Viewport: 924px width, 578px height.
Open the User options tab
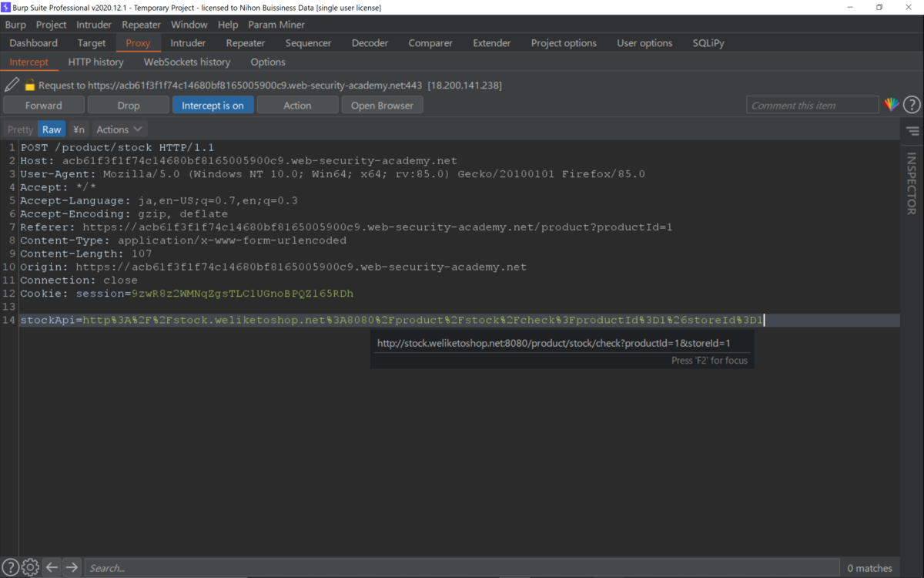tap(644, 43)
